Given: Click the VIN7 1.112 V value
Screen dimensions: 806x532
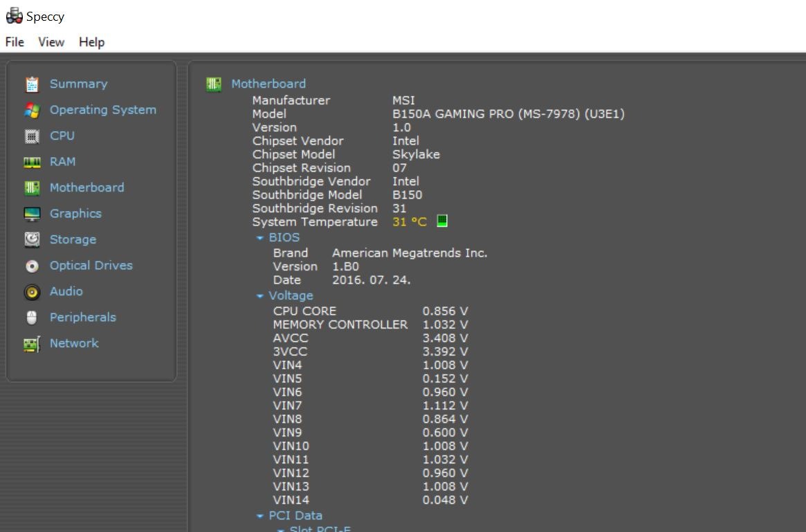Looking at the screenshot, I should point(445,405).
